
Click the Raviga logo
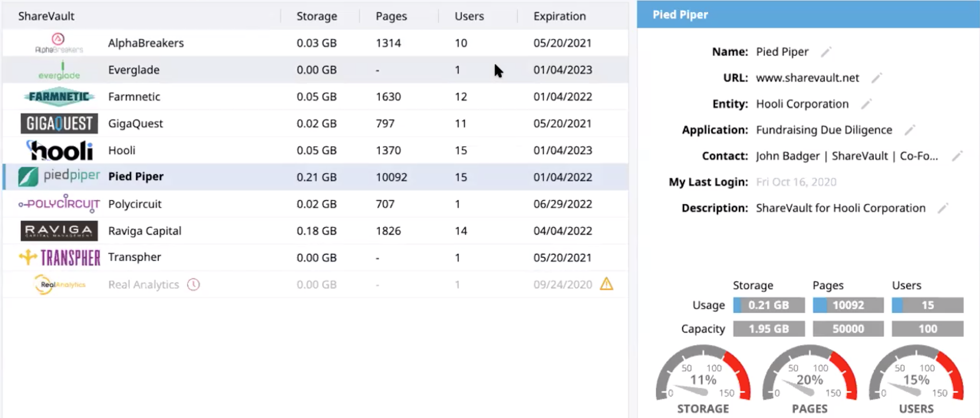coord(59,230)
